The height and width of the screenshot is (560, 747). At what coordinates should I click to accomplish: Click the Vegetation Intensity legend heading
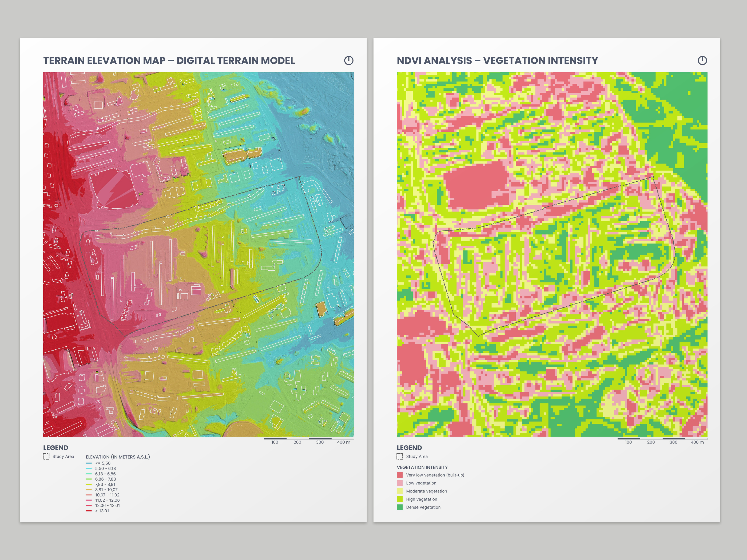pos(422,467)
